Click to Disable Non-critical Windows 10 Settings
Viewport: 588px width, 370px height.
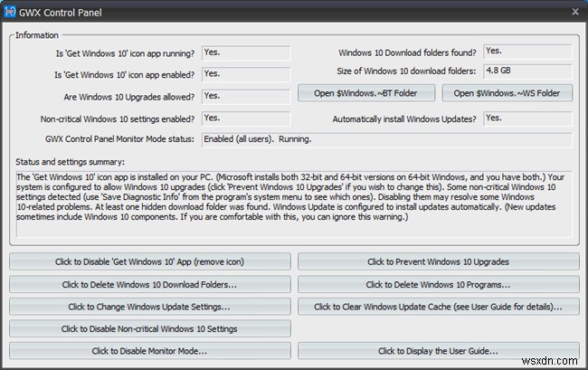pyautogui.click(x=149, y=328)
